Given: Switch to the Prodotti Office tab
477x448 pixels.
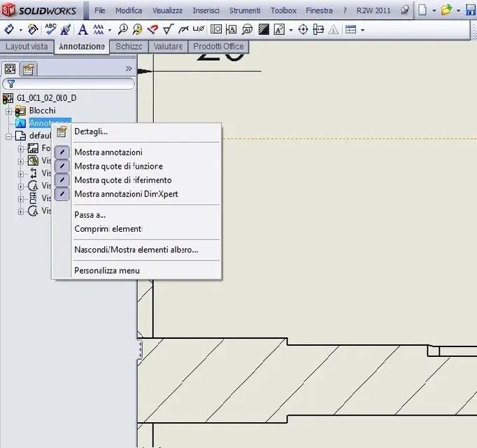Looking at the screenshot, I should (218, 47).
